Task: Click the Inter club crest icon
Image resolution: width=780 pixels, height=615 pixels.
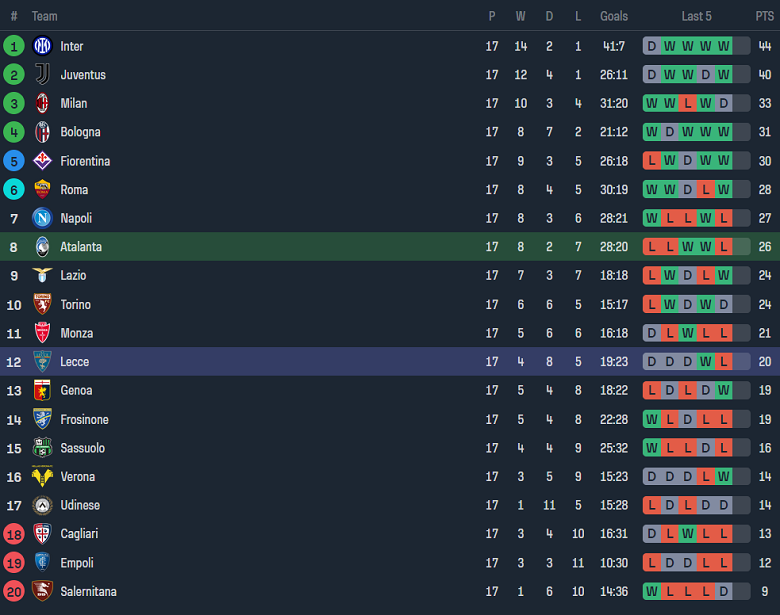Action: point(42,46)
